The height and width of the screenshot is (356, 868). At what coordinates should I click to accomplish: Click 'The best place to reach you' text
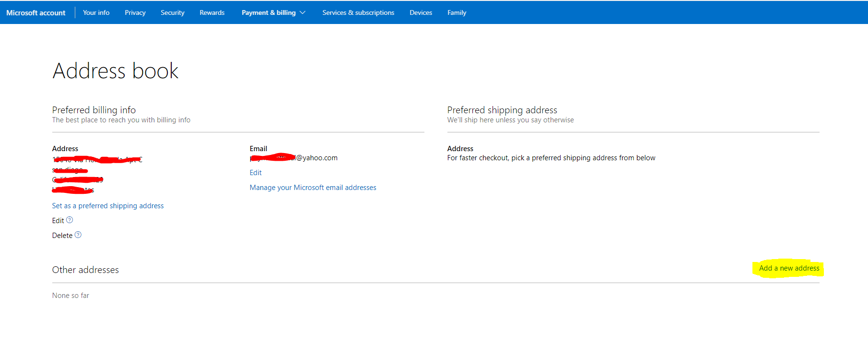pos(121,120)
